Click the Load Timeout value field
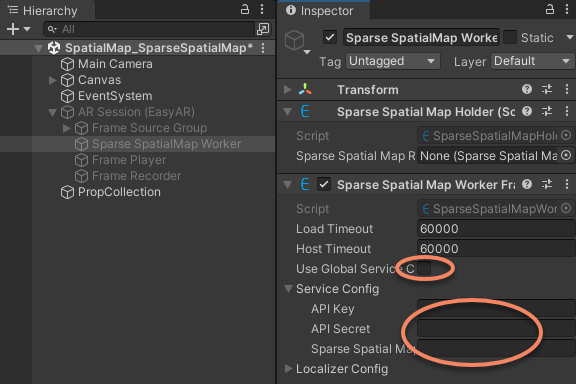The image size is (576, 384). (496, 229)
